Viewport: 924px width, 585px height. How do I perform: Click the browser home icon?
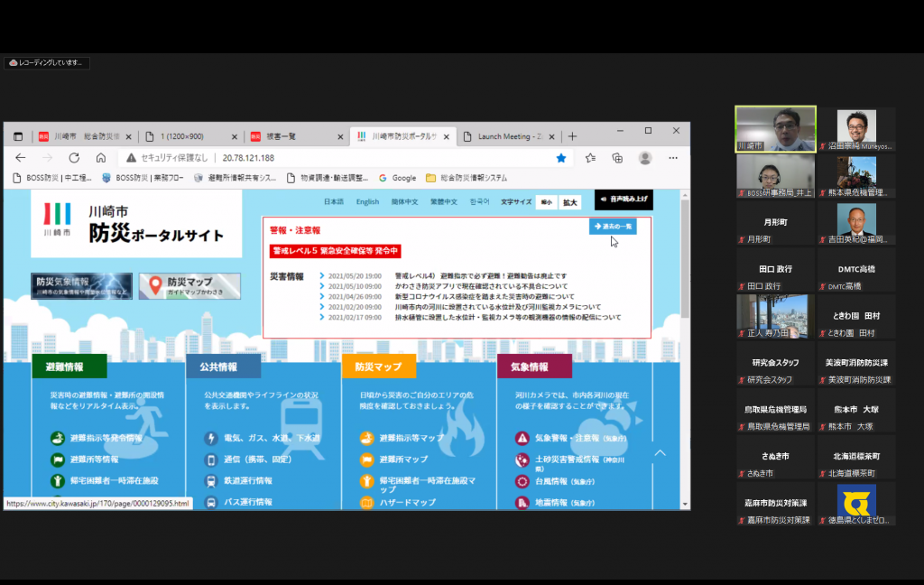(x=101, y=158)
